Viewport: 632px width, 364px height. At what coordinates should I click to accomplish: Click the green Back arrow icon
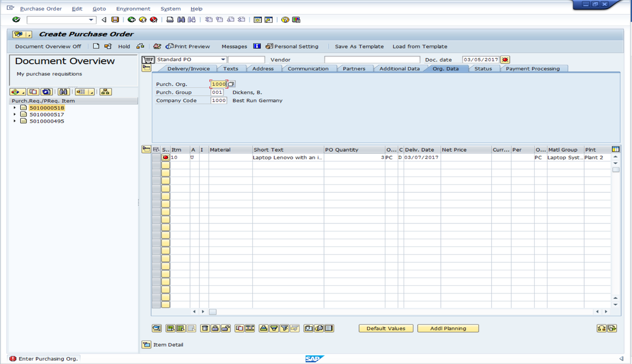[x=131, y=20]
